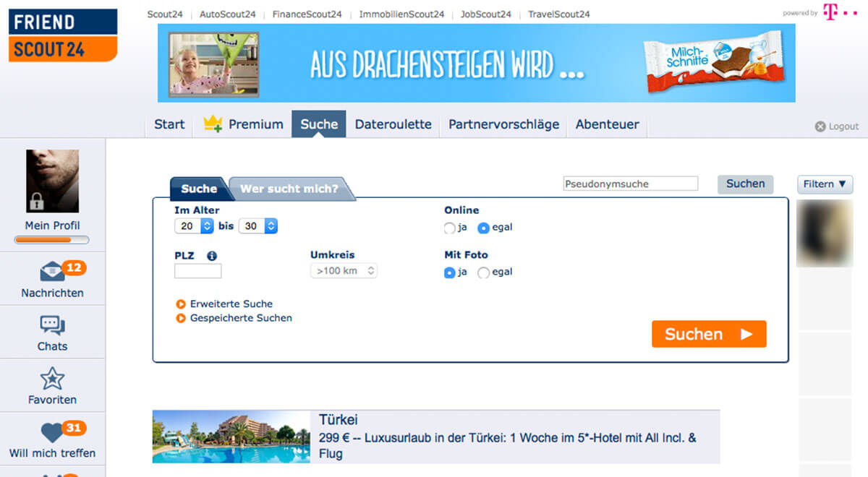Click the Logout close icon
The width and height of the screenshot is (868, 477).
(820, 126)
